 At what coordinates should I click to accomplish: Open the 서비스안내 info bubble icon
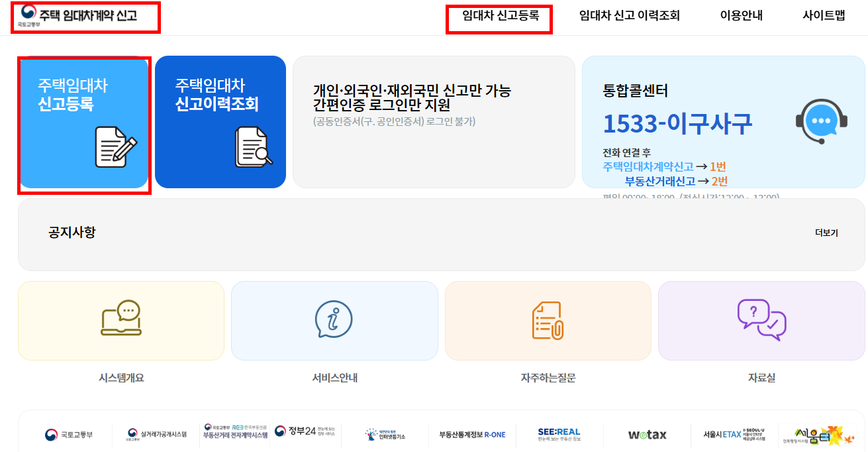(334, 319)
